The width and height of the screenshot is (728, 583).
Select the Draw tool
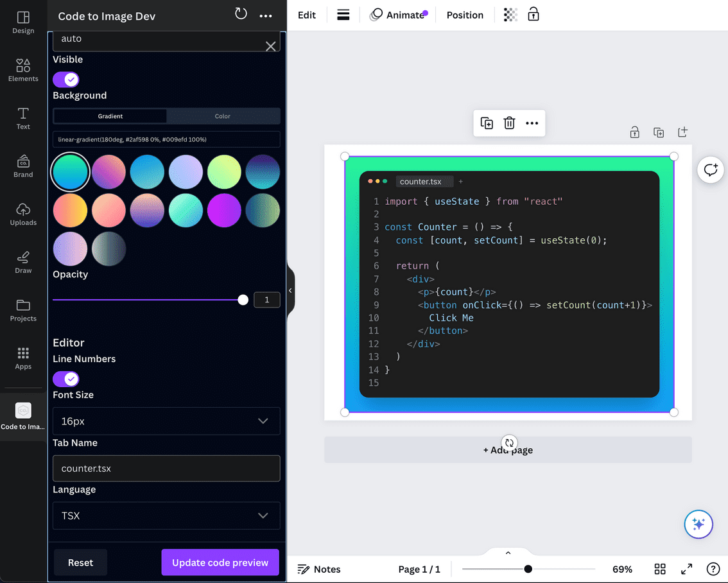click(x=23, y=262)
